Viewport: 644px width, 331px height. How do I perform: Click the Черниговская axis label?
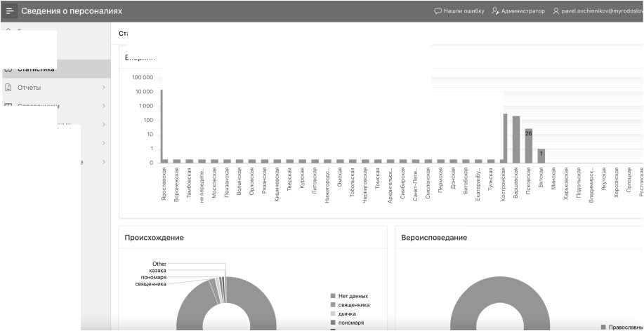coord(364,184)
